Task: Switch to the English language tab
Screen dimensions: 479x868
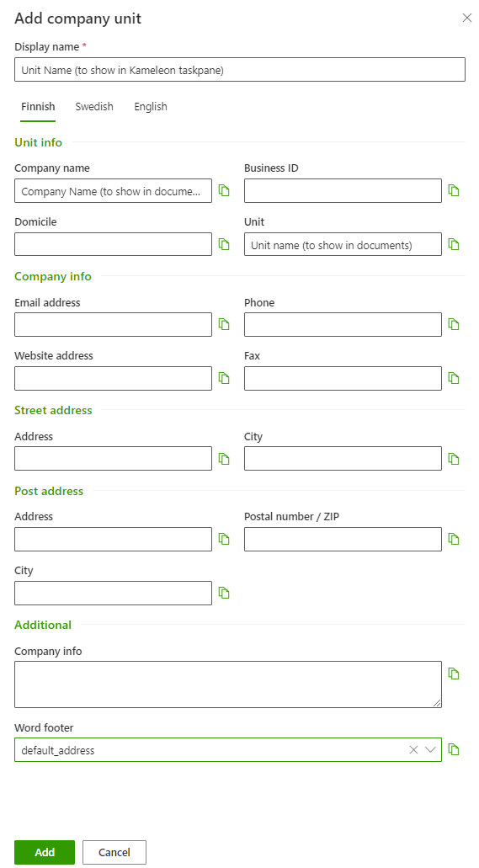Action: coord(151,107)
